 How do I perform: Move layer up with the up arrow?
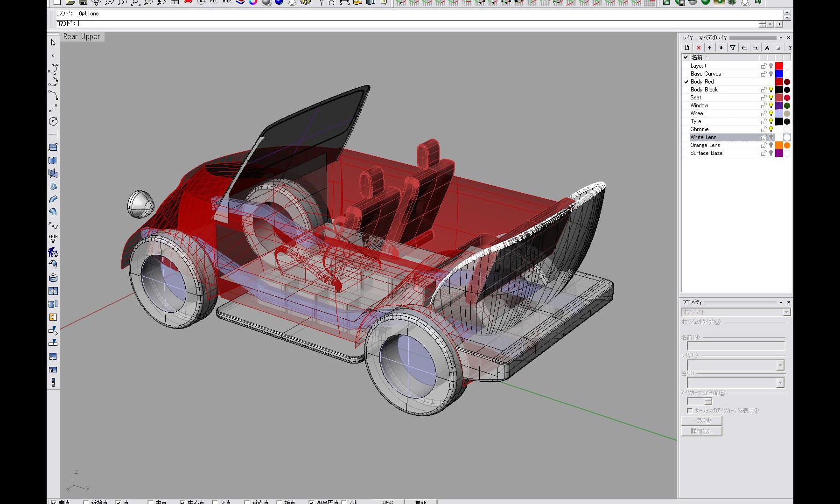pyautogui.click(x=710, y=48)
